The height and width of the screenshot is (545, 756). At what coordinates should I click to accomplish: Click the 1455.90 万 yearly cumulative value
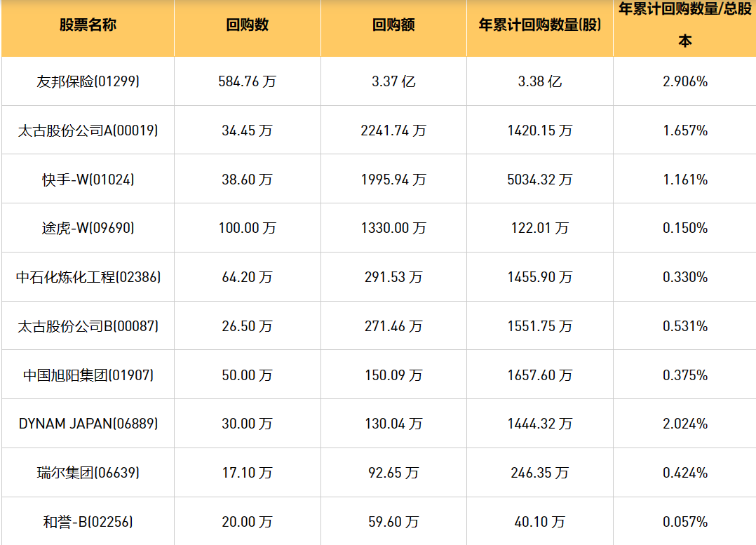[x=539, y=277]
